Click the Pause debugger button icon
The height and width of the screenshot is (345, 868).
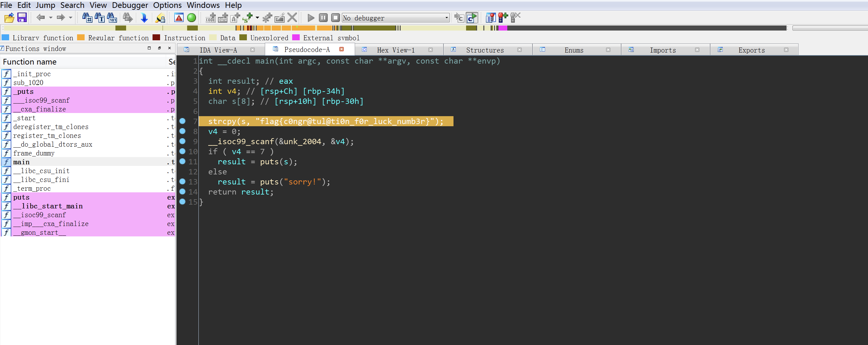[x=323, y=18]
